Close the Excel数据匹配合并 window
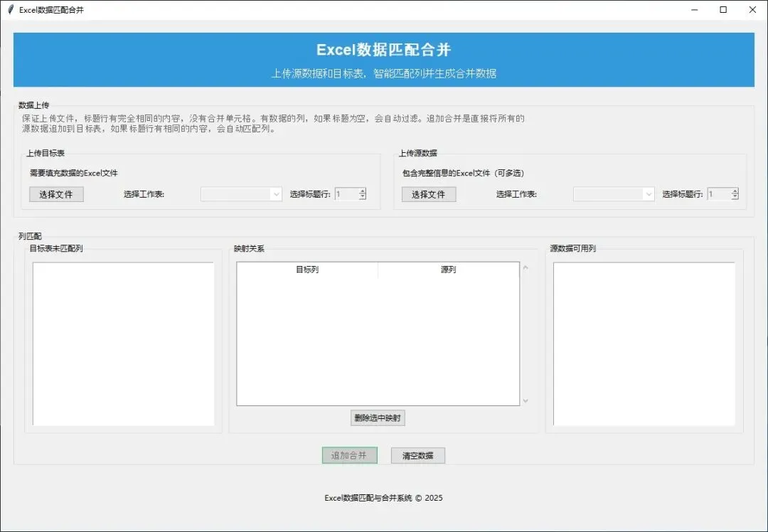Image resolution: width=768 pixels, height=532 pixels. (752, 10)
